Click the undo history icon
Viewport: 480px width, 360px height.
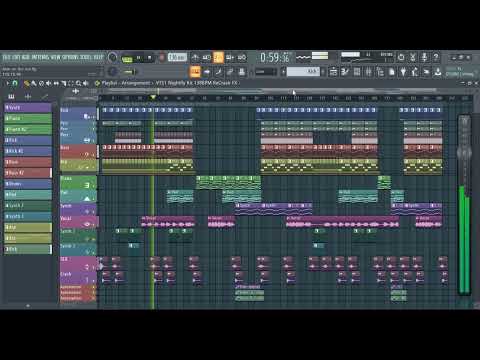click(x=401, y=57)
